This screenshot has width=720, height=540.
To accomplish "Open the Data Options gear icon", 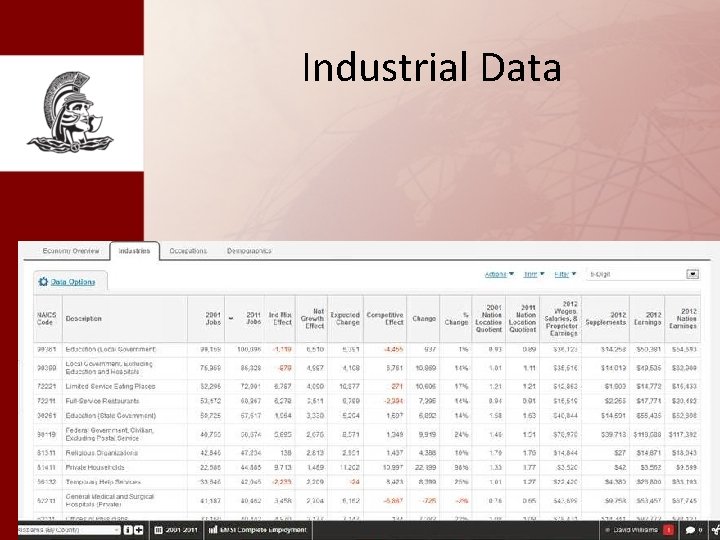I will tap(43, 281).
